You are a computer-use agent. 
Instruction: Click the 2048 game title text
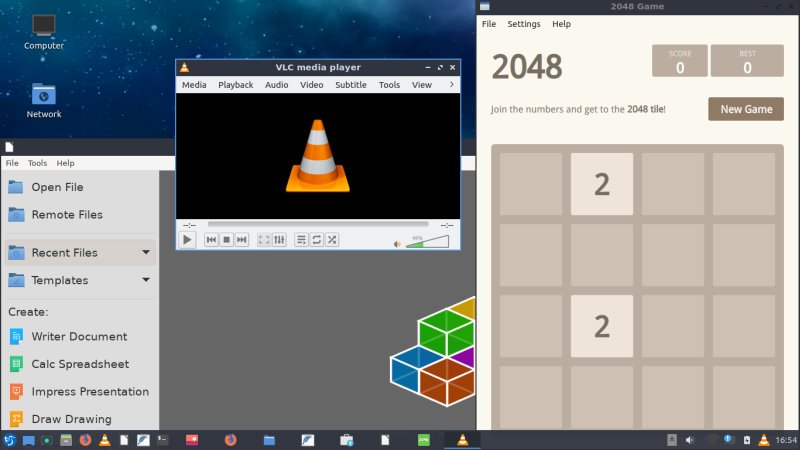tap(527, 66)
